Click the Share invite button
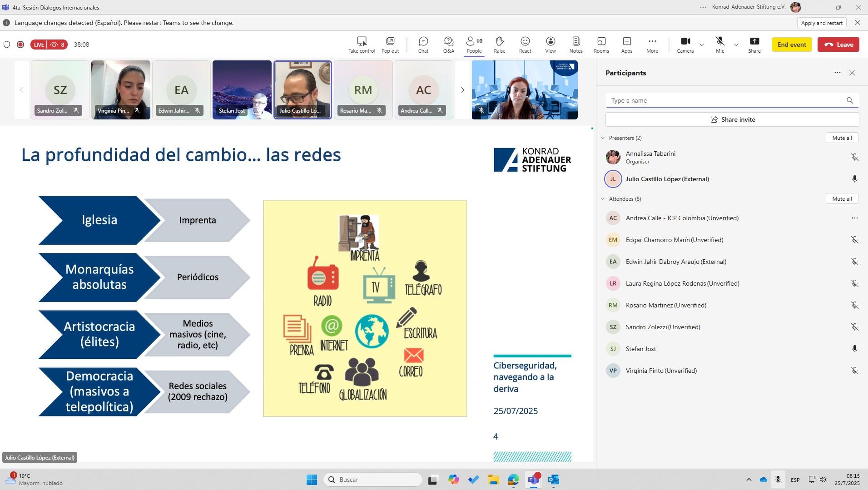 (x=732, y=119)
